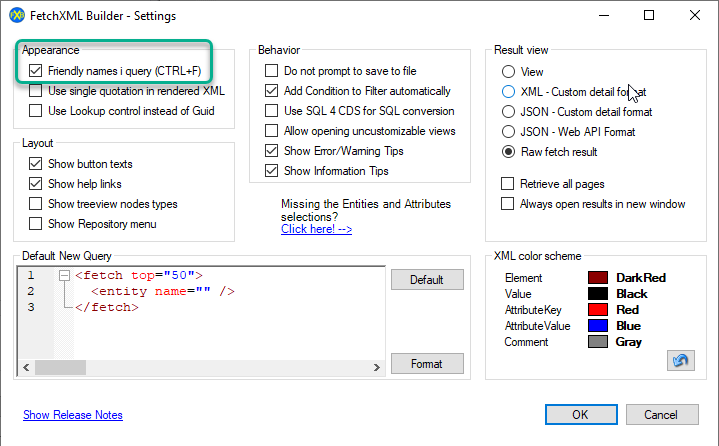Open the Show Release Notes link
The height and width of the screenshot is (446, 719).
tap(73, 415)
